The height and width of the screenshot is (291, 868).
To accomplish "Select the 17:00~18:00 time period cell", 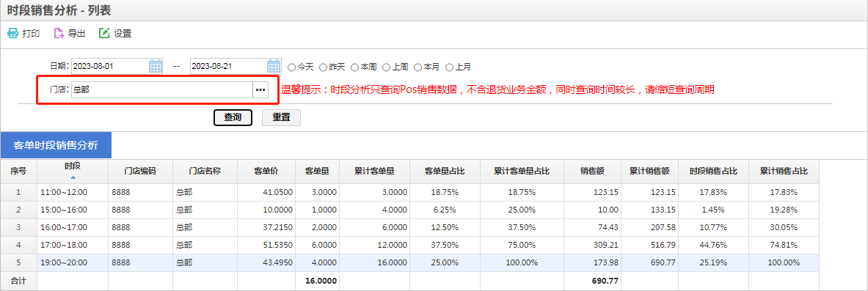I will (73, 245).
